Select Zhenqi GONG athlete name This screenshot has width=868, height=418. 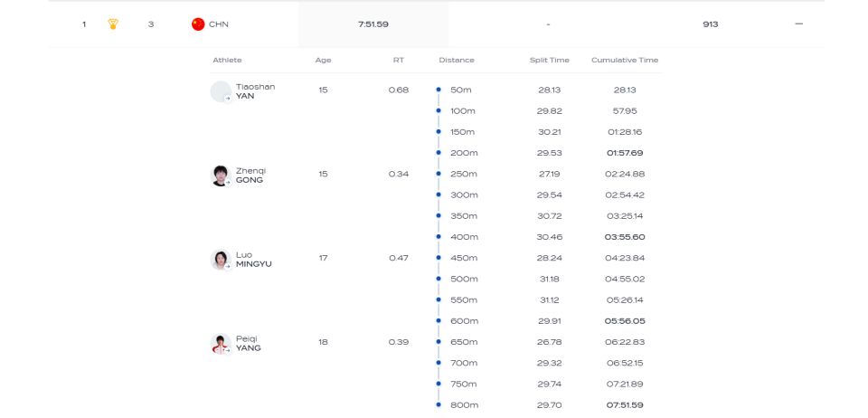click(250, 176)
